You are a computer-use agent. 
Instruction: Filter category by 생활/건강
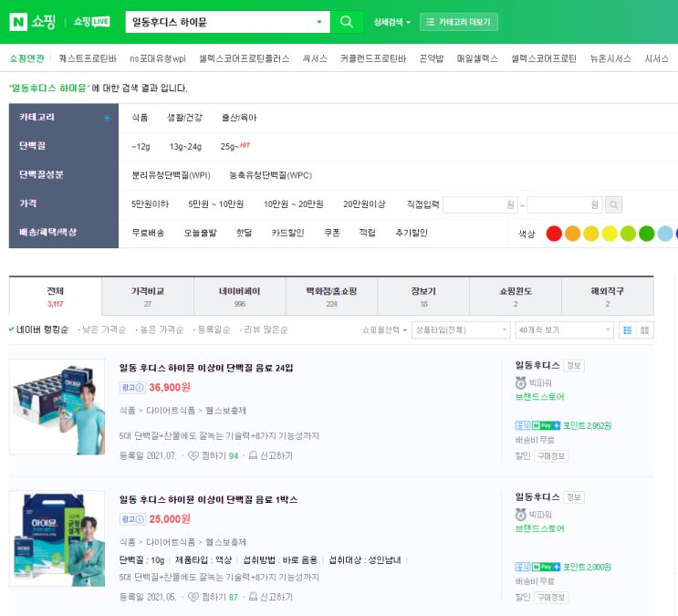184,118
